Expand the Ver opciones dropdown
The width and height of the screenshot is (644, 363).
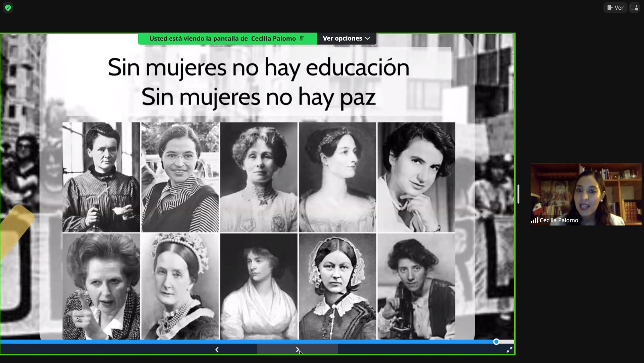coord(346,38)
